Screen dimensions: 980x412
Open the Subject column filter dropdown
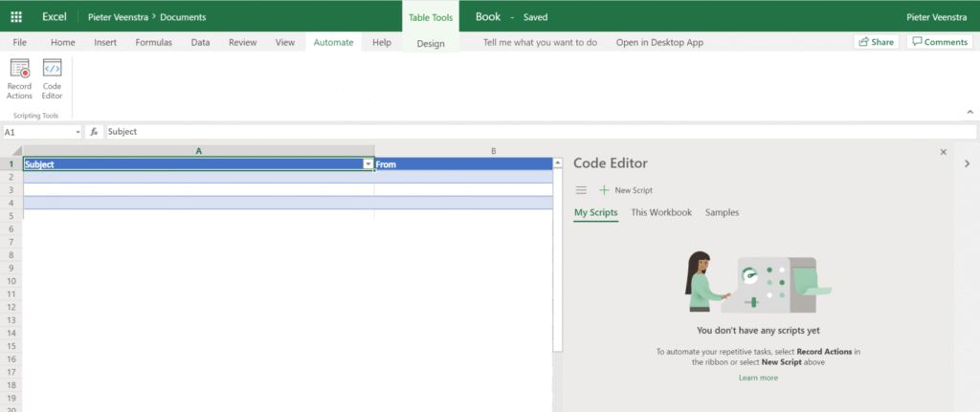tap(368, 164)
